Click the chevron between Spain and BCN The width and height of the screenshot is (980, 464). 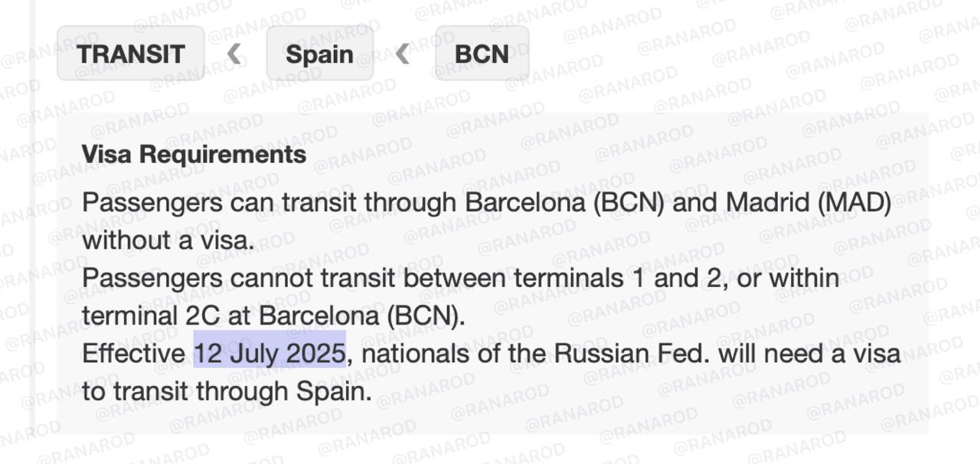(403, 54)
